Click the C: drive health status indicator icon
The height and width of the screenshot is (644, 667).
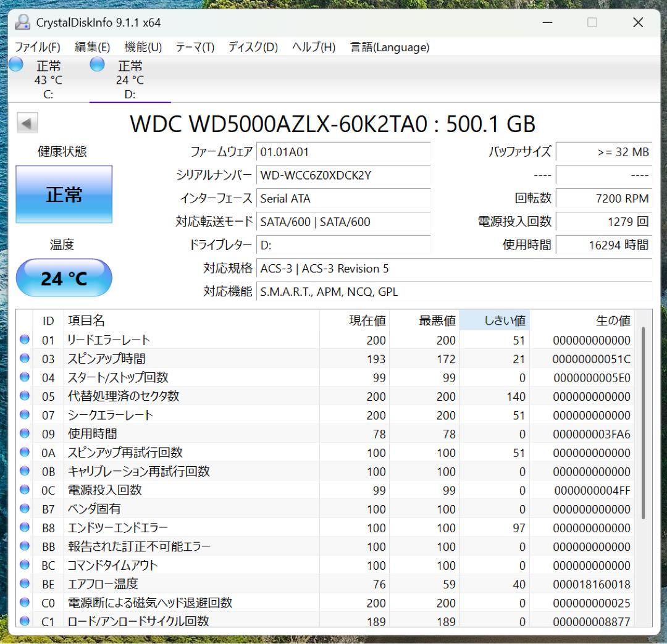15,64
